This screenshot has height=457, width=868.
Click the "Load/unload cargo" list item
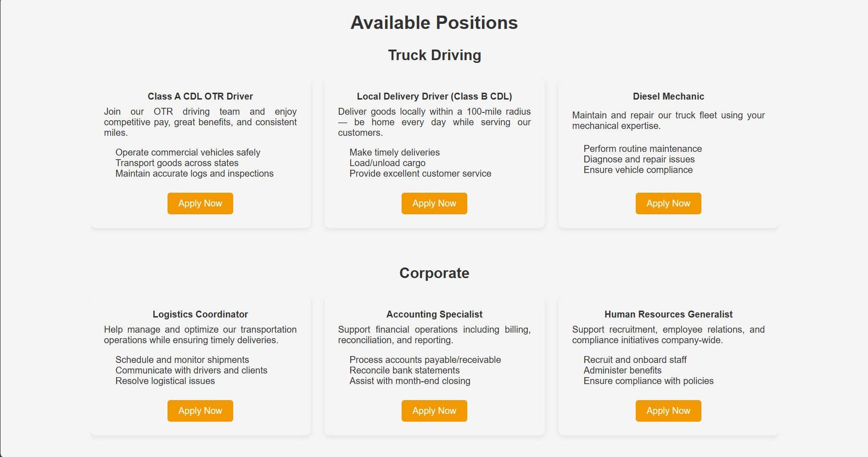click(387, 163)
